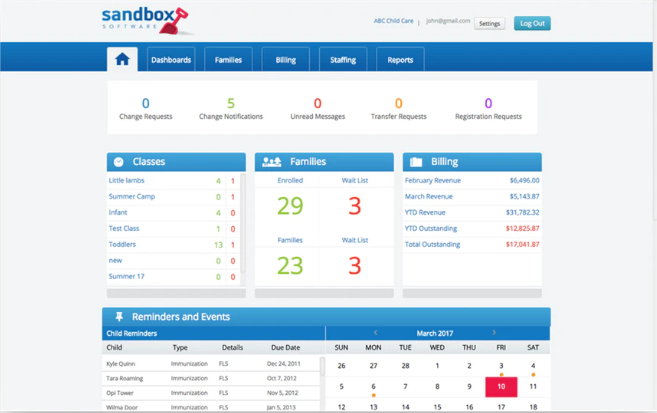Click the Home icon tab
Screen dimensions: 657x413
coord(122,59)
